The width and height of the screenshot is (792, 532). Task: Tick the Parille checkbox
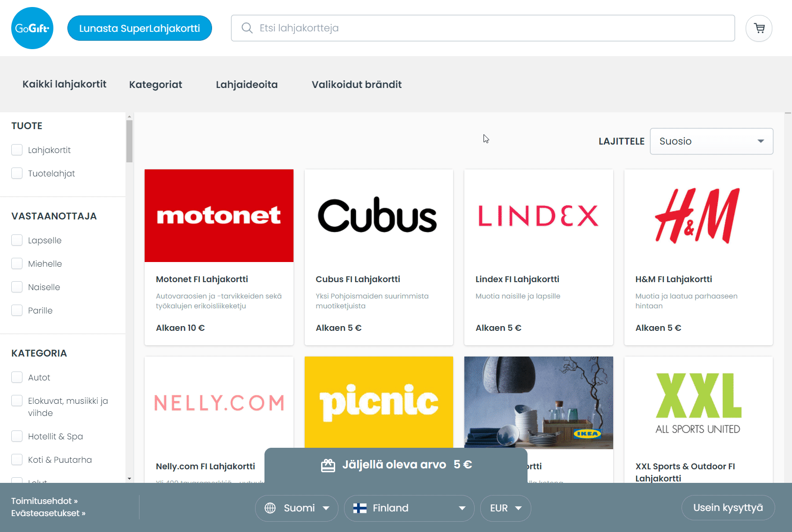coord(17,310)
